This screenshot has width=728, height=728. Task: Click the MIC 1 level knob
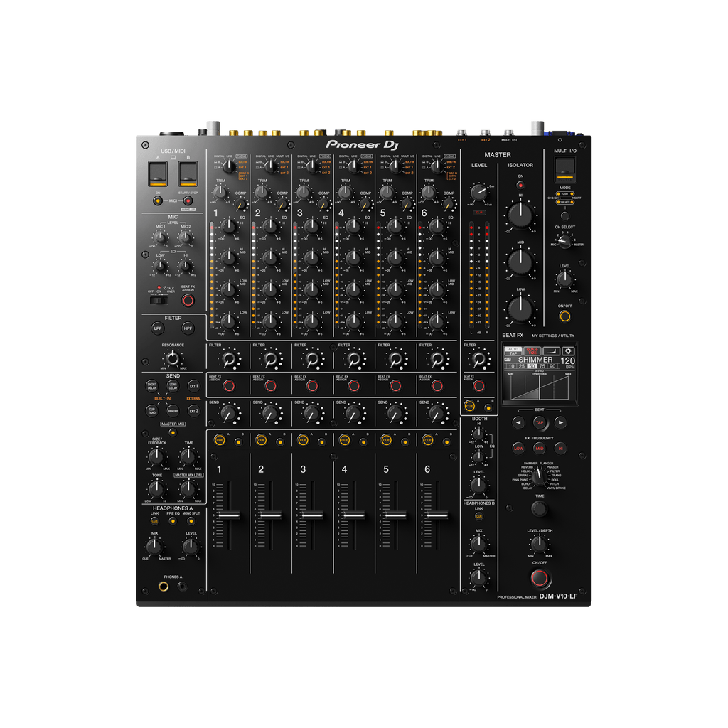pyautogui.click(x=160, y=238)
